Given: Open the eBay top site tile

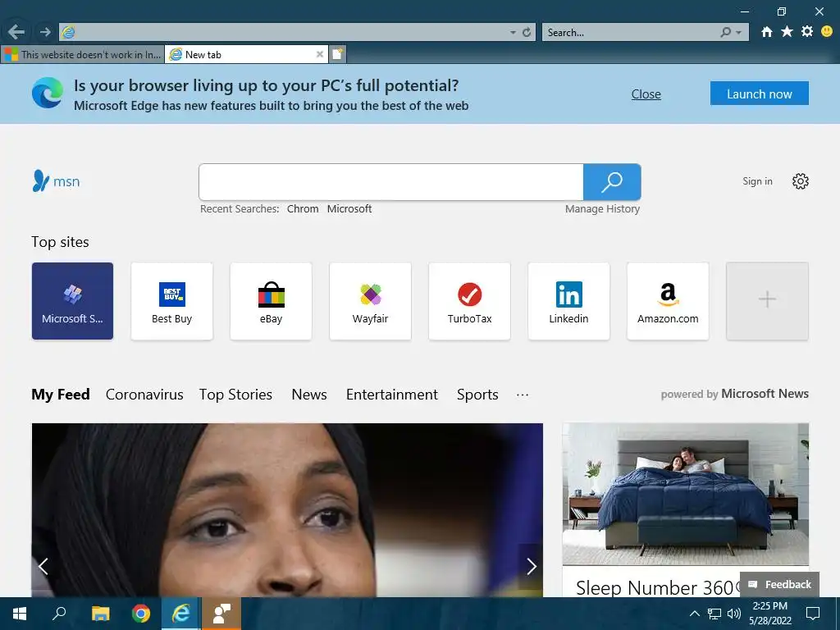Looking at the screenshot, I should (x=271, y=301).
